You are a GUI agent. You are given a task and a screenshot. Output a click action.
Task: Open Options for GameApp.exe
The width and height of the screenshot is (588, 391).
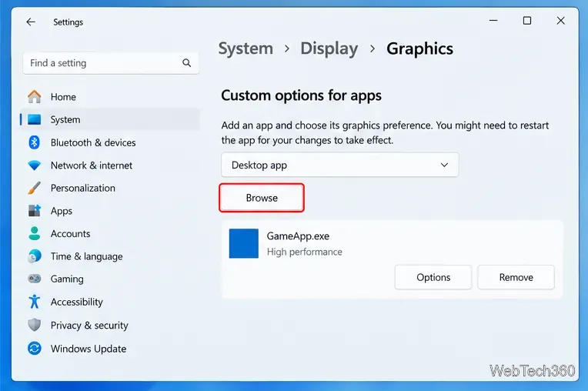coord(433,277)
